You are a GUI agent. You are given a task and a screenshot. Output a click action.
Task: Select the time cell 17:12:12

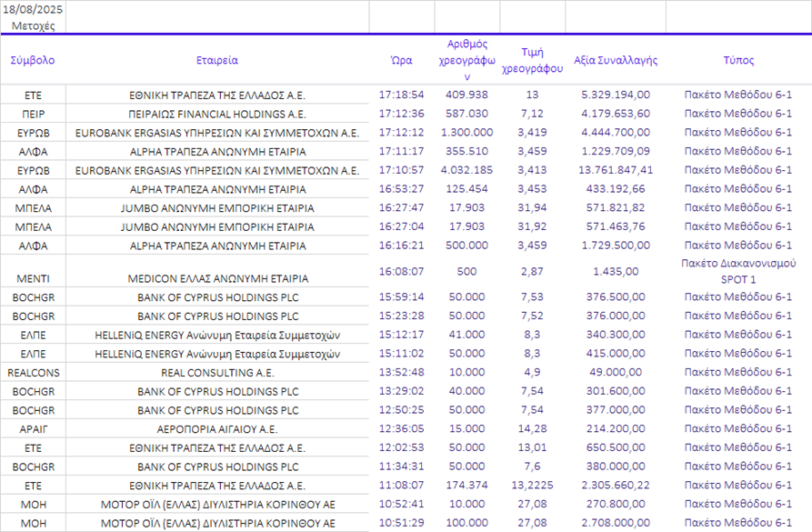click(x=401, y=132)
